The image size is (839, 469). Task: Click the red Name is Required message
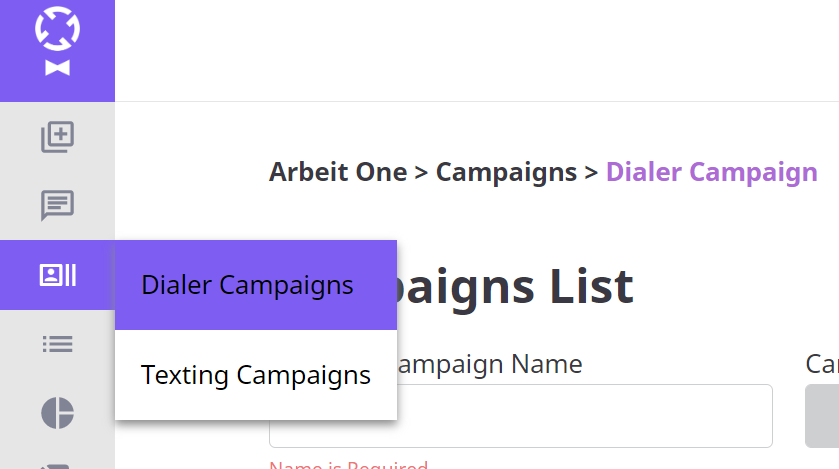coord(348,465)
